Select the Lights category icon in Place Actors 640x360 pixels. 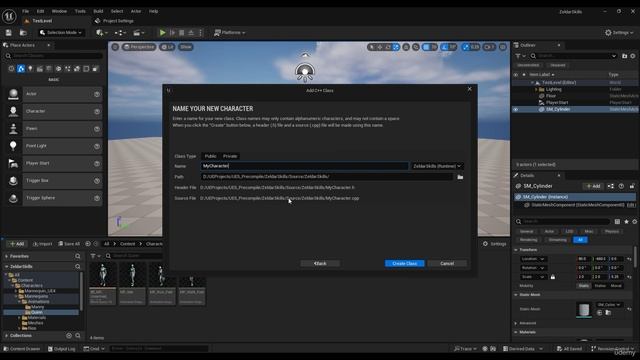(30, 69)
